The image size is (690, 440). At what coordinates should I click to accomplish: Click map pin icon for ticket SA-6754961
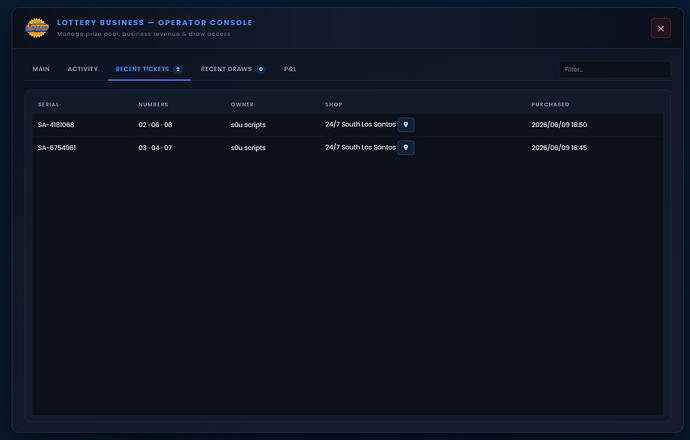click(x=406, y=147)
